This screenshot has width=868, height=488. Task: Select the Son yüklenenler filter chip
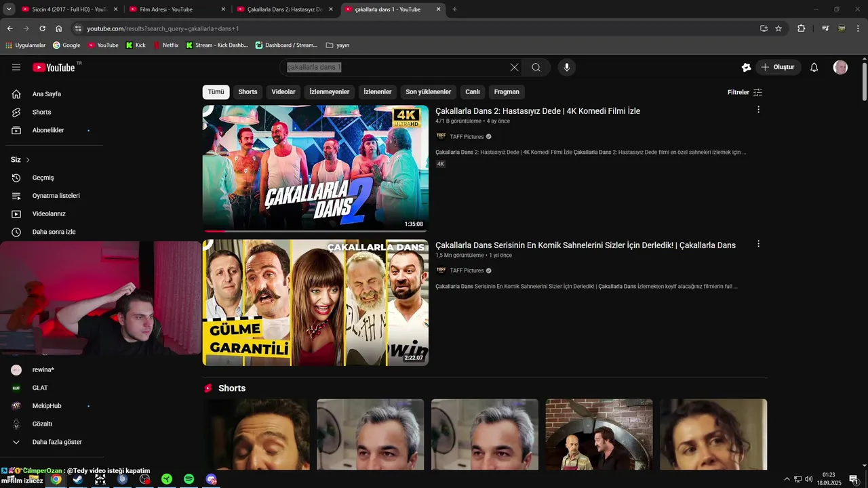click(429, 92)
